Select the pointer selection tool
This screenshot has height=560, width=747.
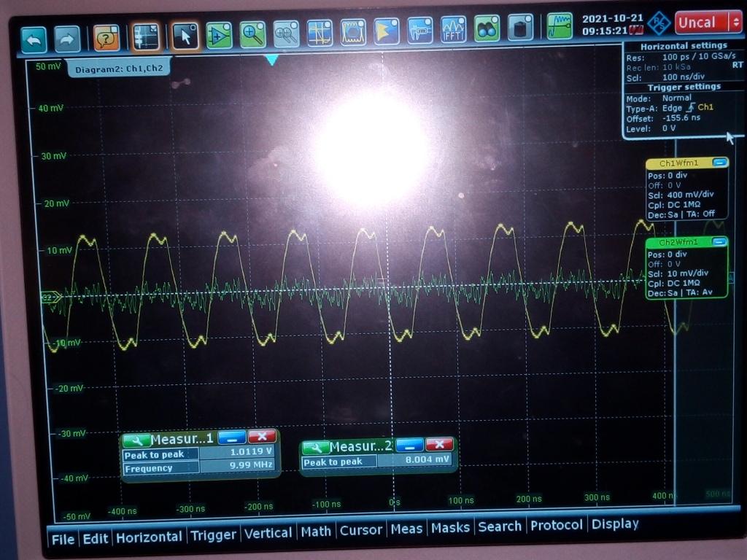click(185, 36)
